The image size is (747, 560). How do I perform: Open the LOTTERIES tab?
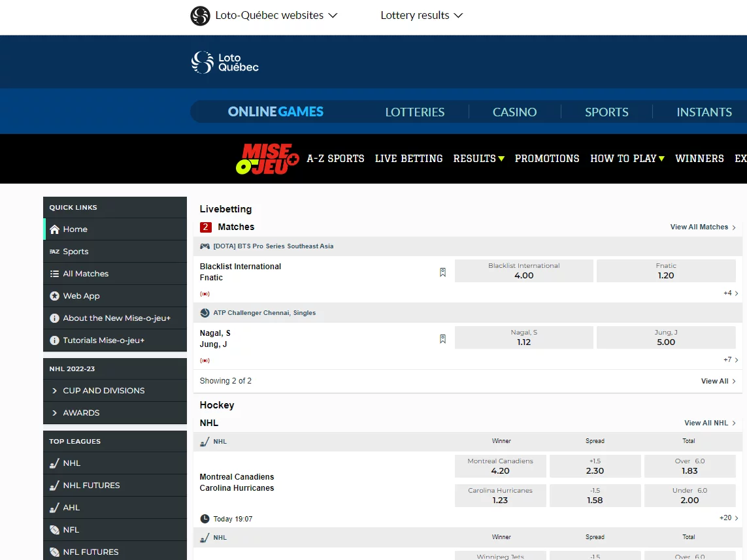click(x=415, y=112)
